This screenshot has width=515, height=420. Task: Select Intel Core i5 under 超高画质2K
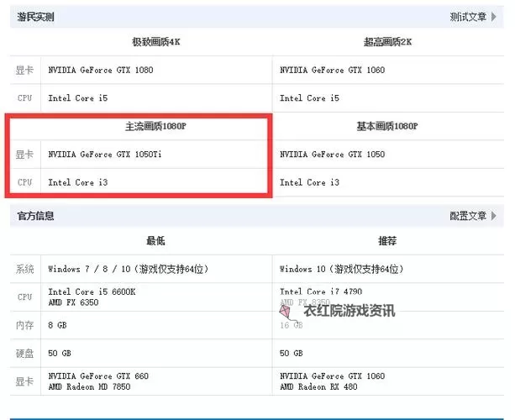[x=309, y=98]
